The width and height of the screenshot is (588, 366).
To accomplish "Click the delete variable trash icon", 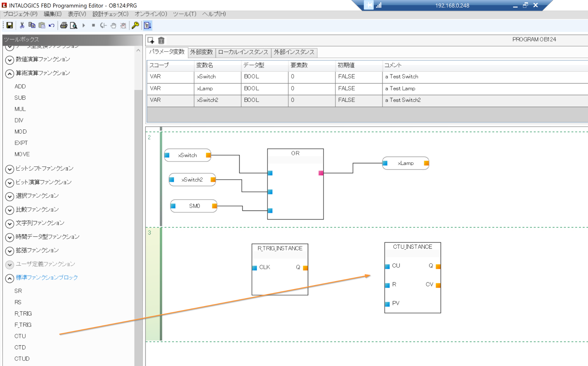I will tap(161, 40).
